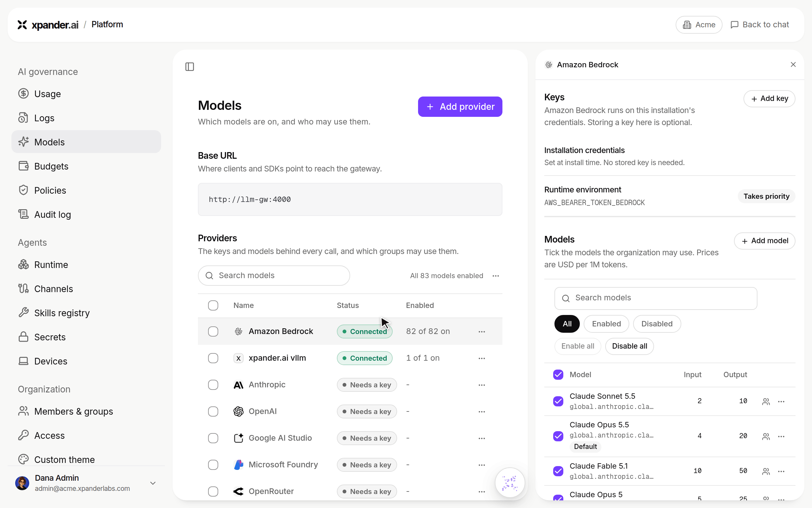Click the Add key button

point(769,99)
